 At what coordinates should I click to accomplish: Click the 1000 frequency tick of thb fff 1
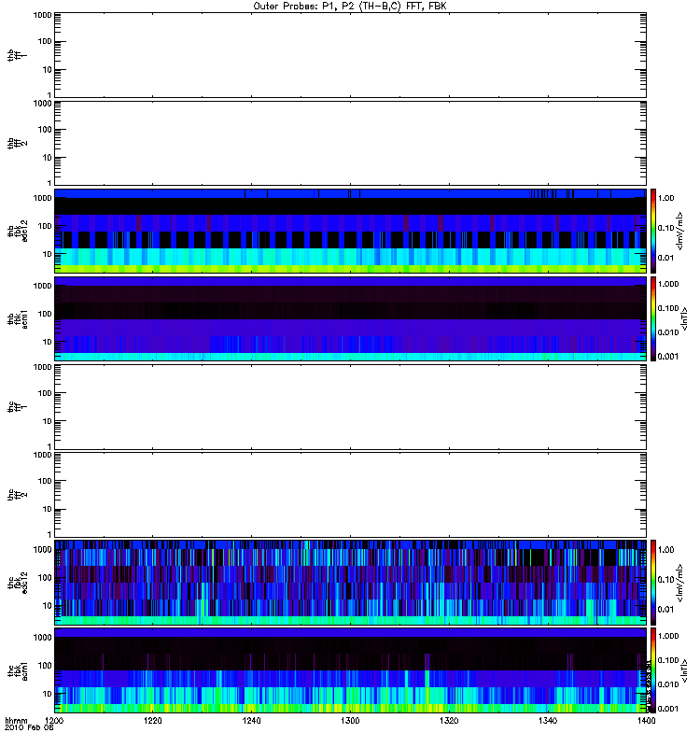pyautogui.click(x=42, y=15)
